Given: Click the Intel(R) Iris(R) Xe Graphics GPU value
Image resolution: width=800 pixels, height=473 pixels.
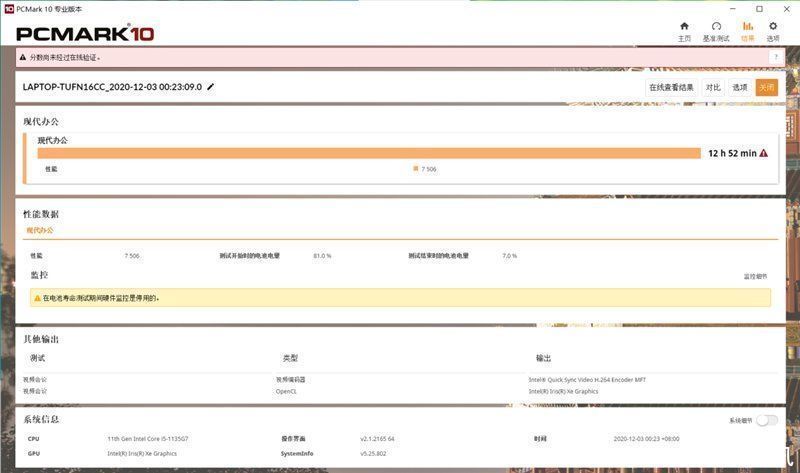Looking at the screenshot, I should [x=142, y=454].
